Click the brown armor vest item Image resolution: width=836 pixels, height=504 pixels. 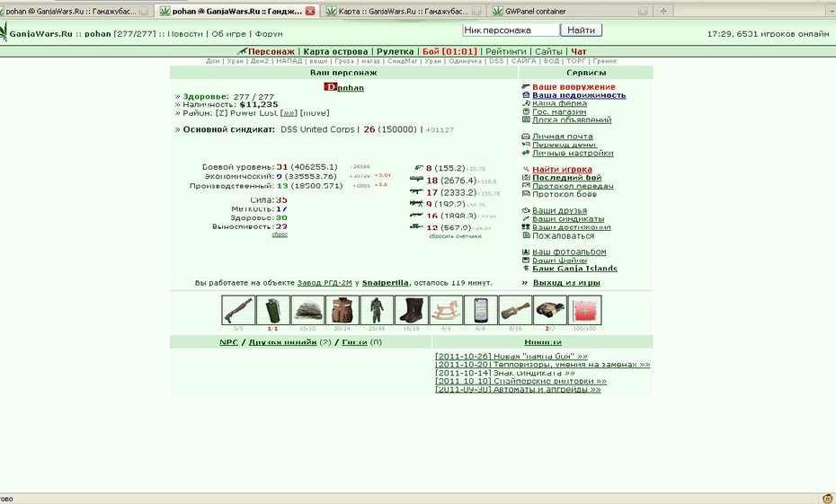pos(342,310)
